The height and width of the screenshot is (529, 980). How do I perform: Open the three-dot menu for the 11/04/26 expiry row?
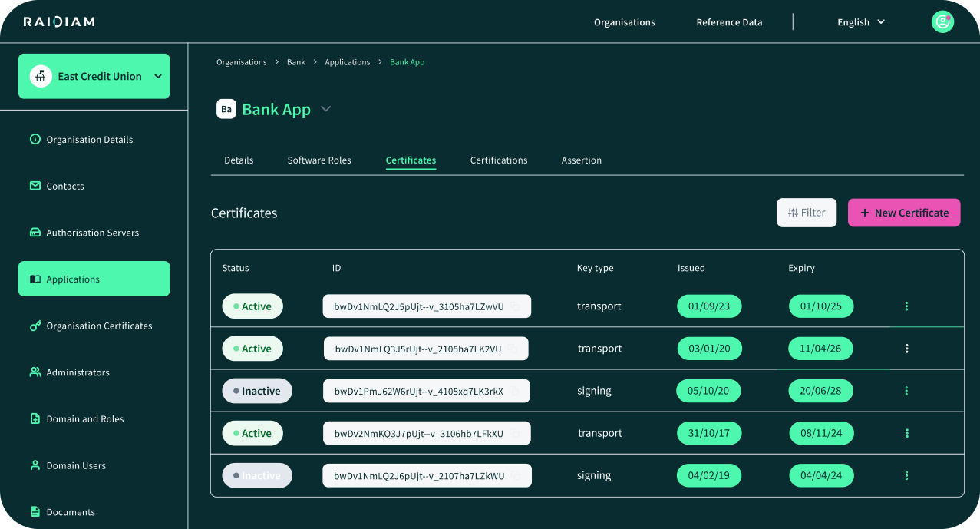coord(906,349)
